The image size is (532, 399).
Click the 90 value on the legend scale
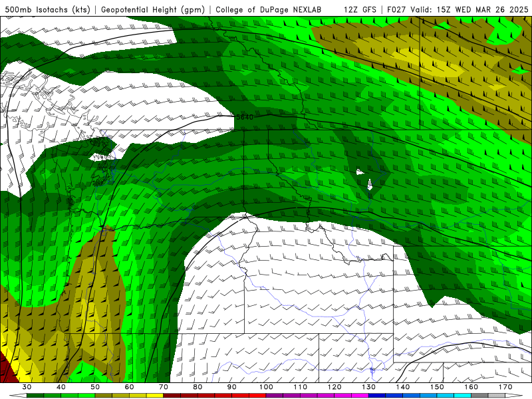[x=231, y=387]
